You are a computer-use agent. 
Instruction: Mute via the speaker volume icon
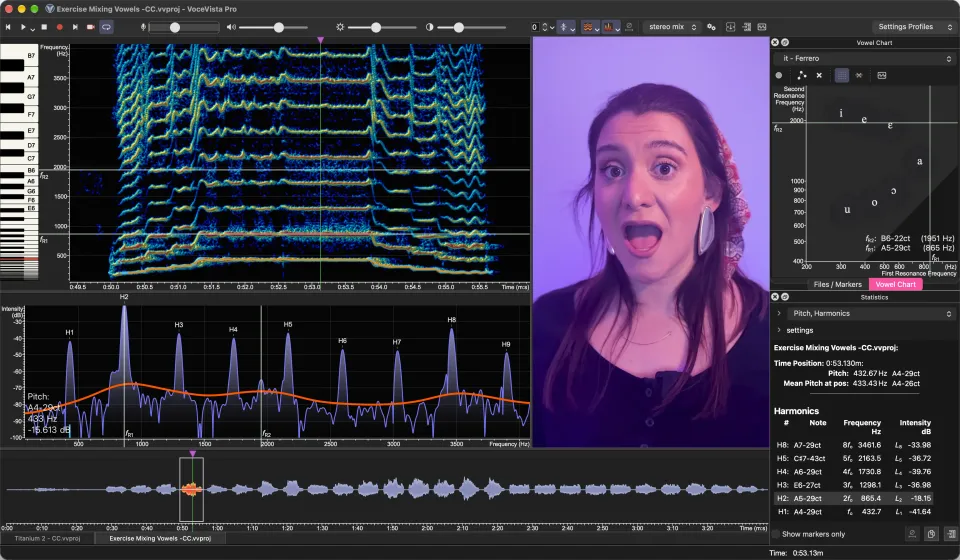coord(231,27)
